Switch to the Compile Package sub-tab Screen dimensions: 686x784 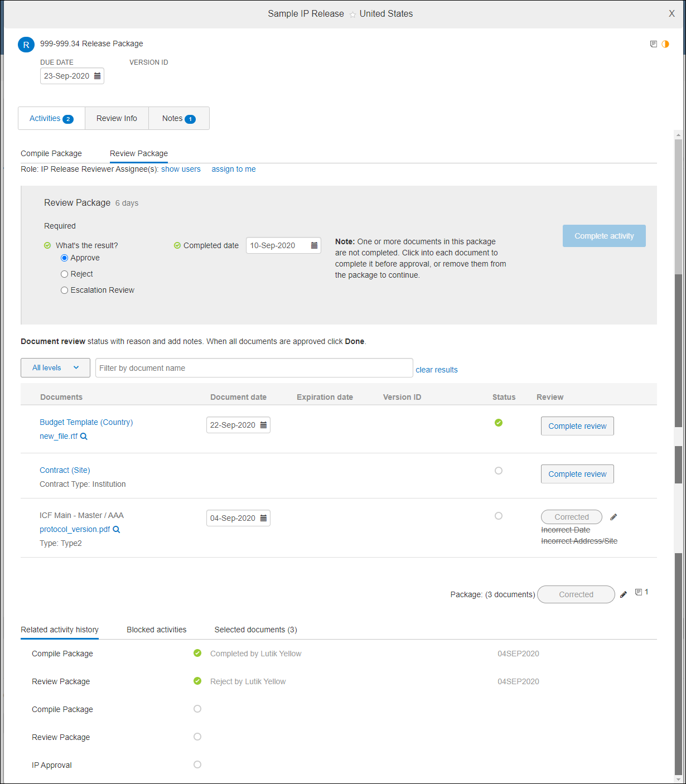[x=51, y=153]
